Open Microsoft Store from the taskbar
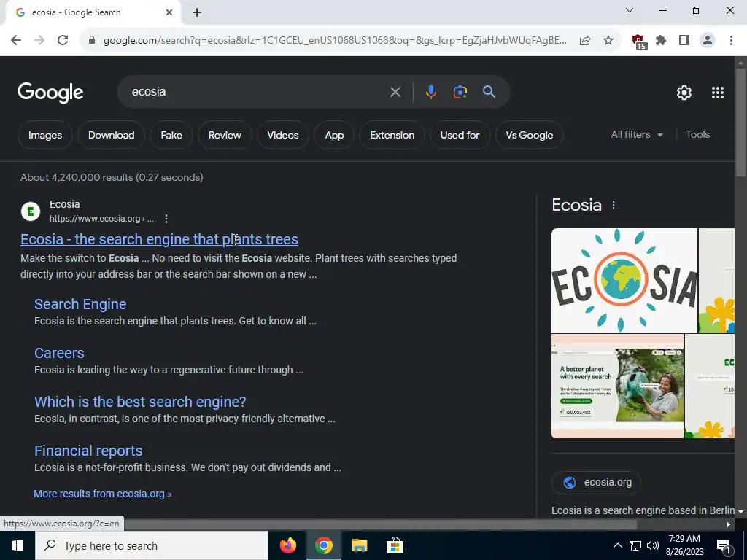The width and height of the screenshot is (747, 560). [x=395, y=545]
